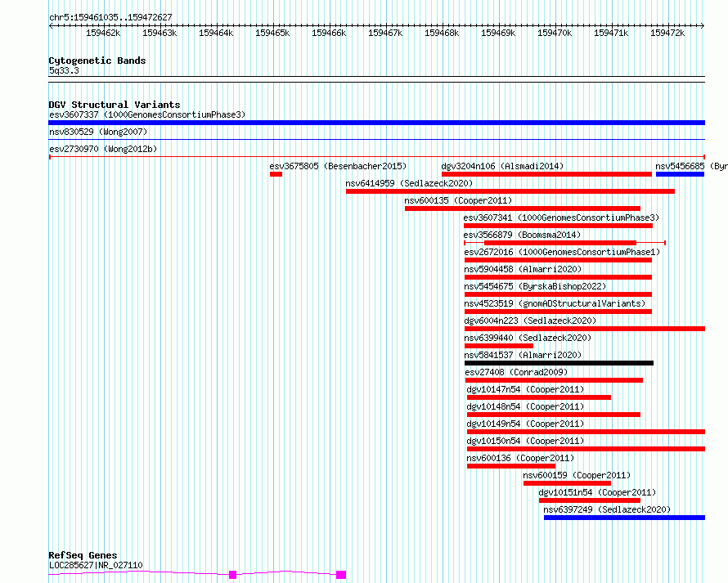The height and width of the screenshot is (583, 728).
Task: Click the DGV Structural Variants track title
Action: click(115, 105)
